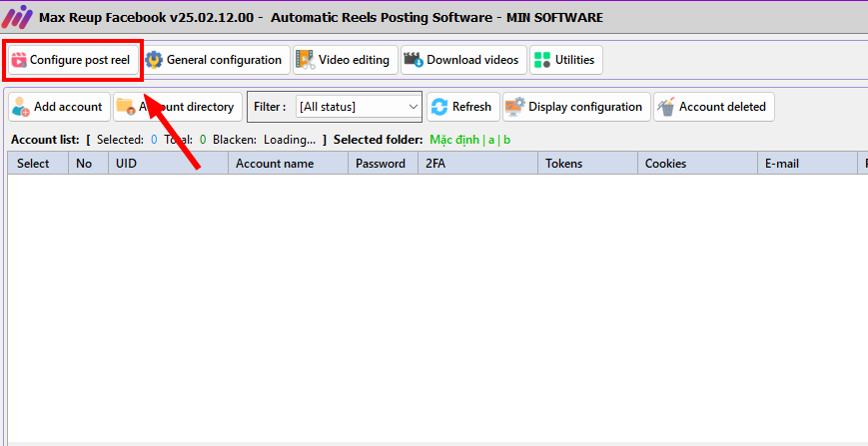Screen dimensions: 868x446
Task: Click the Select column header
Action: point(38,163)
